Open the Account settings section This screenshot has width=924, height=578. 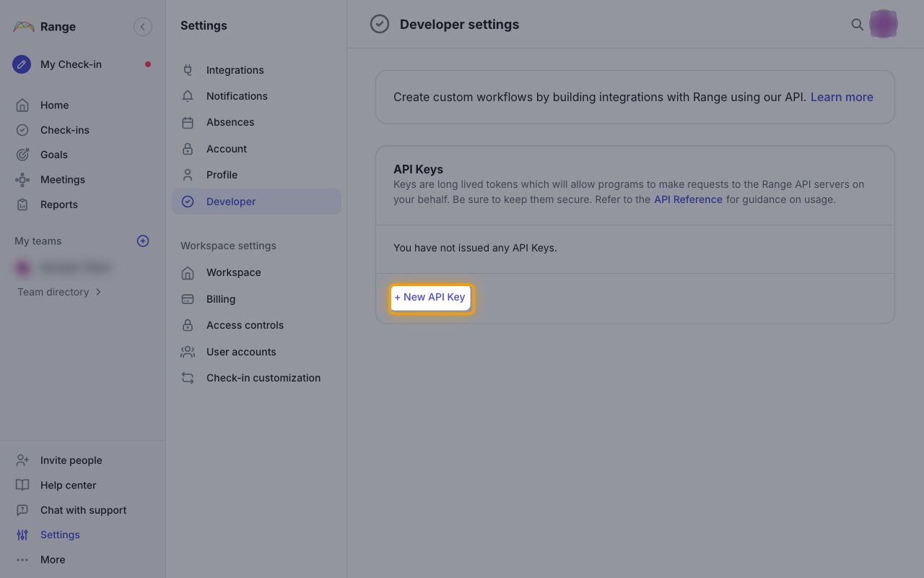click(256, 149)
